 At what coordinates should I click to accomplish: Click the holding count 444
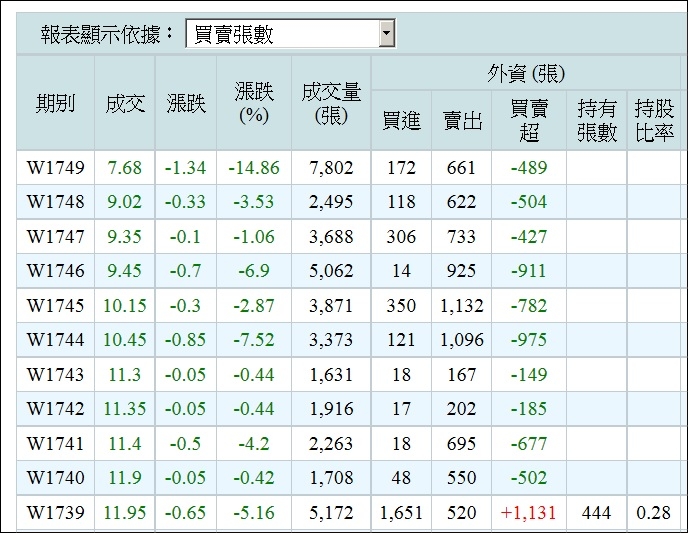[596, 512]
